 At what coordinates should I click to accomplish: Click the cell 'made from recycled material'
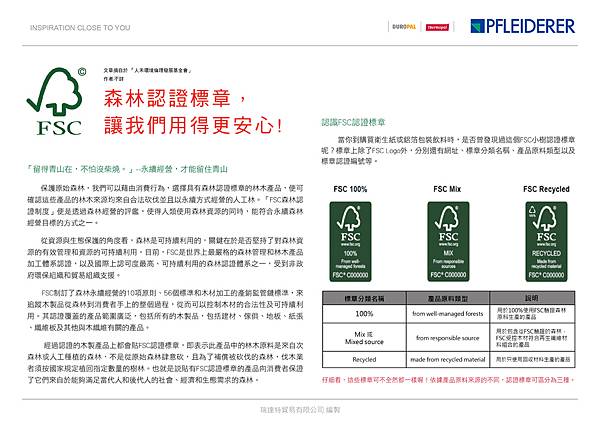click(448, 360)
